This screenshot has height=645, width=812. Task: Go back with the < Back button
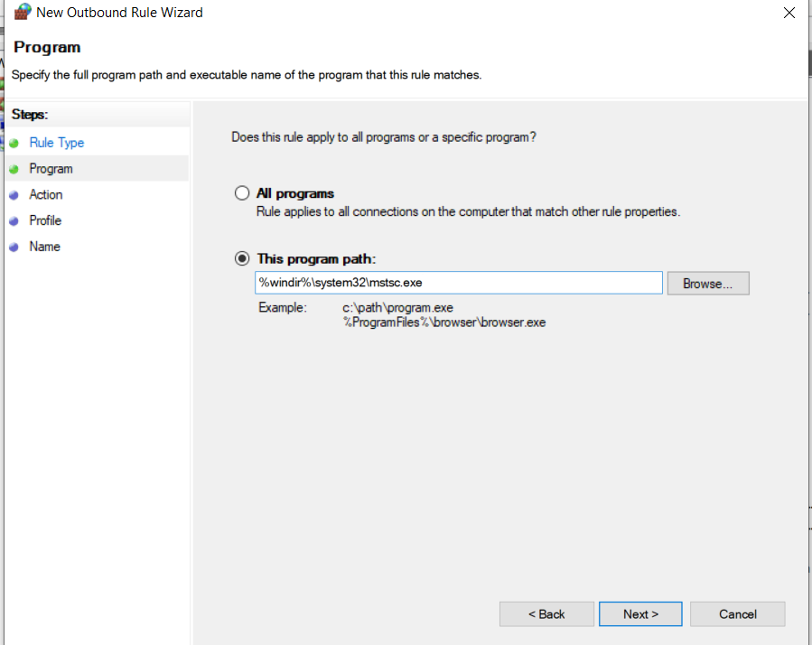pyautogui.click(x=546, y=614)
